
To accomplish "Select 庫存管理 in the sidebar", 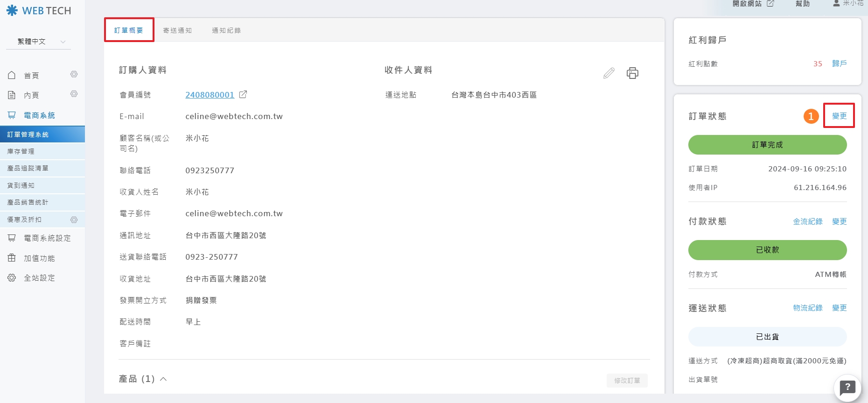I will tap(21, 151).
